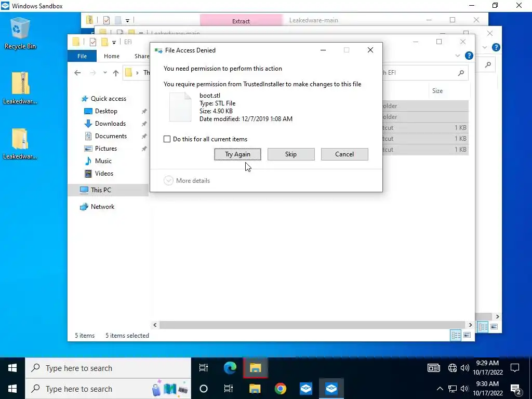Click the host clock showing 9:30 AM
The height and width of the screenshot is (399, 532).
point(487,389)
